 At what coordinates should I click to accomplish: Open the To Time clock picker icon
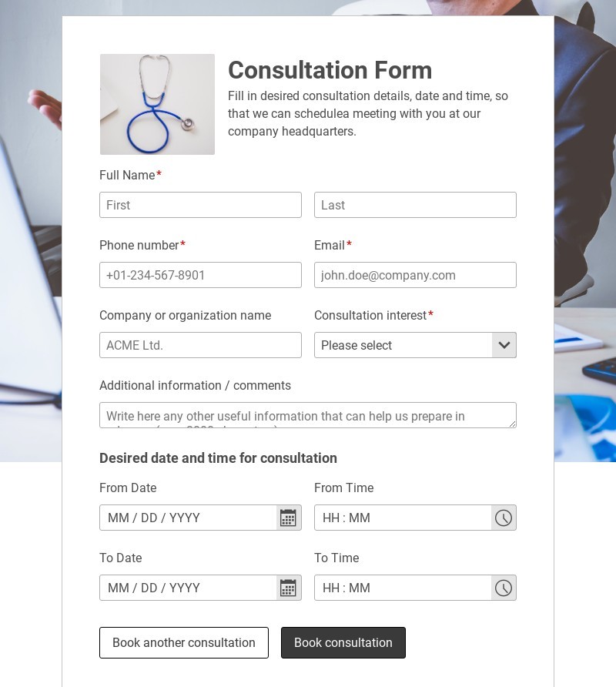pyautogui.click(x=504, y=588)
